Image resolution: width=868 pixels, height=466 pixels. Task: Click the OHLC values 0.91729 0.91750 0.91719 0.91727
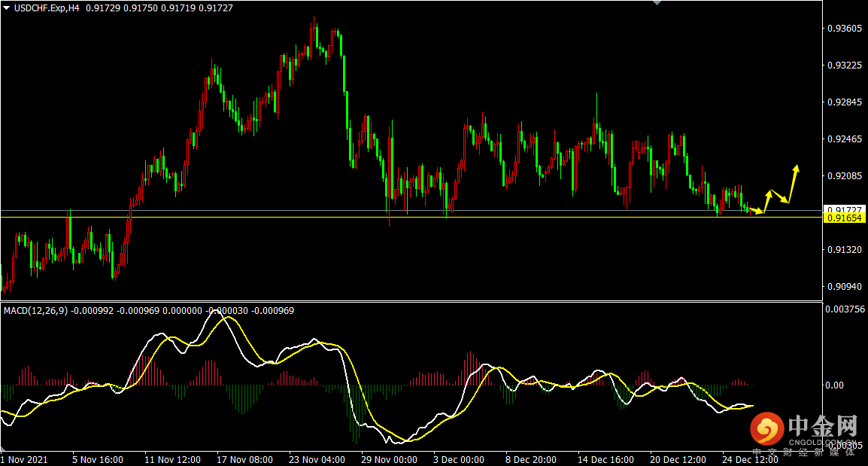click(159, 8)
